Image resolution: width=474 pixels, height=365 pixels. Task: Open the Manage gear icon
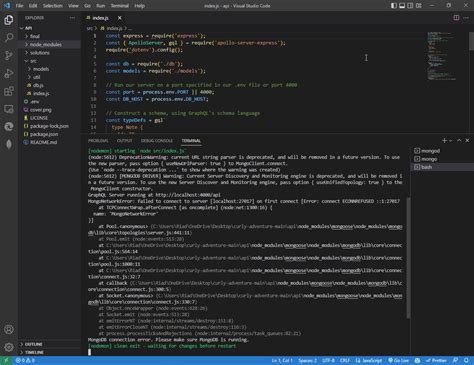click(x=9, y=347)
